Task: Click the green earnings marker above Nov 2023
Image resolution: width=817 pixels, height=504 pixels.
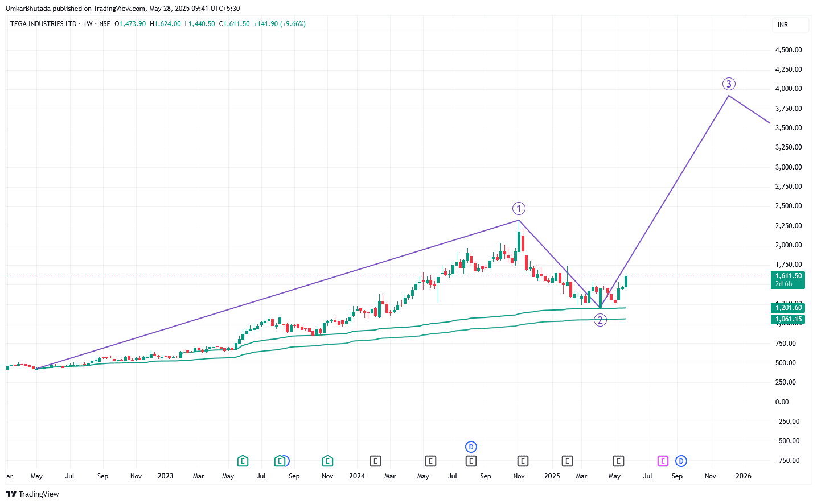Action: pyautogui.click(x=327, y=461)
